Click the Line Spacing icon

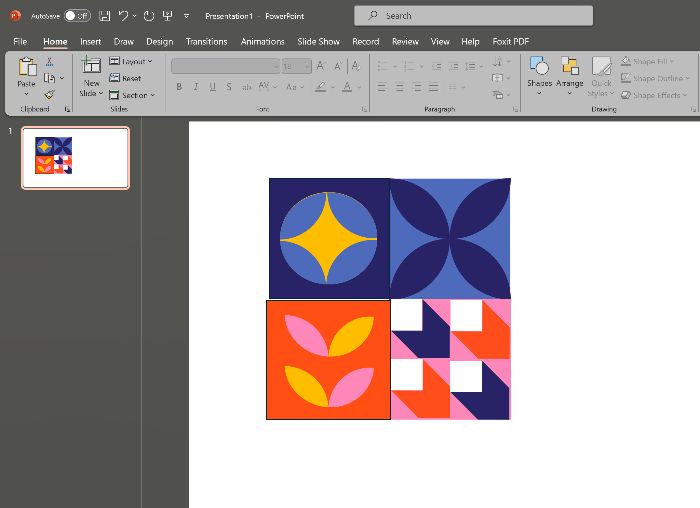click(471, 67)
